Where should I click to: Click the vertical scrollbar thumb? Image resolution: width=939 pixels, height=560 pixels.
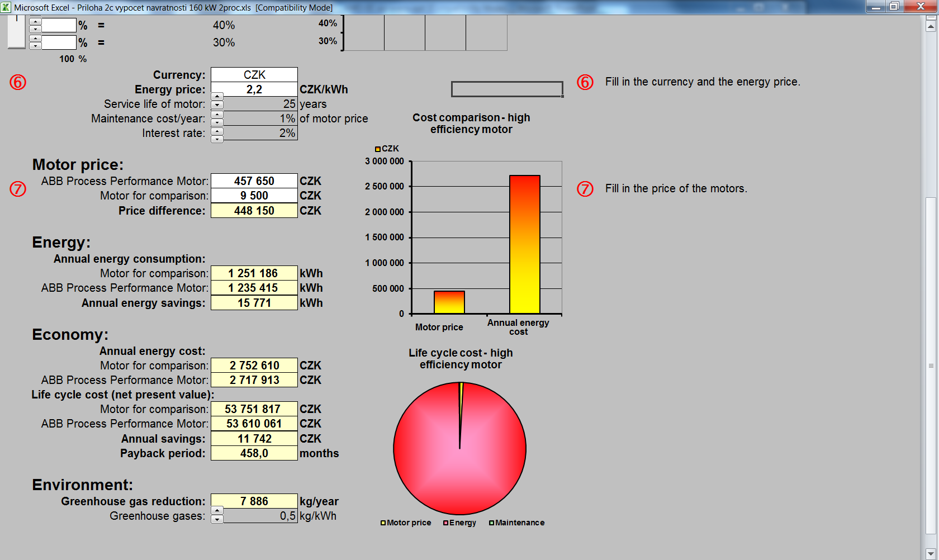(931, 366)
